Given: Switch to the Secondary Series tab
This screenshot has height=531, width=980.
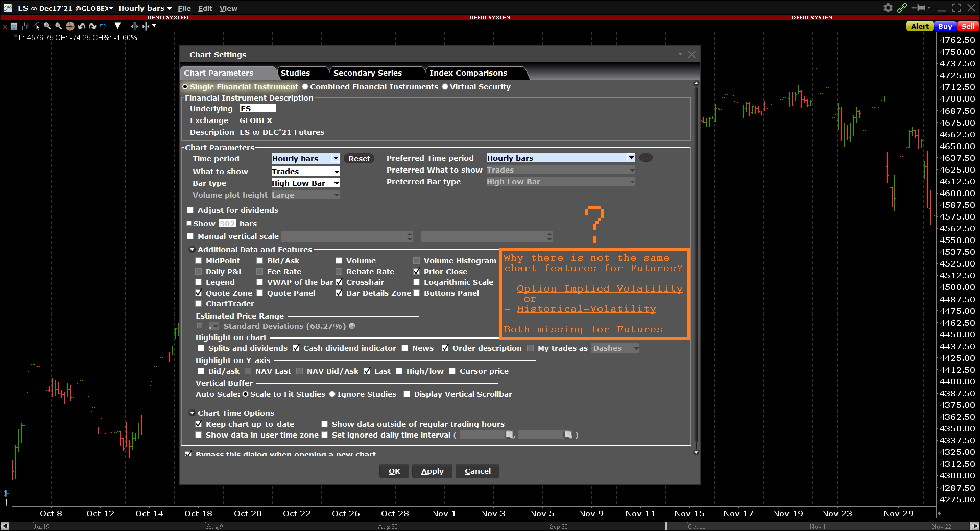Looking at the screenshot, I should (377, 73).
